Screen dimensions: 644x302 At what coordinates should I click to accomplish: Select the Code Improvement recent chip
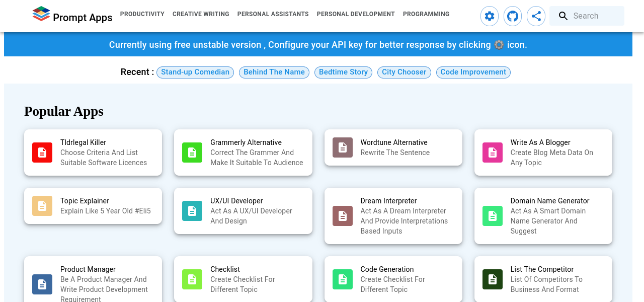(x=473, y=72)
